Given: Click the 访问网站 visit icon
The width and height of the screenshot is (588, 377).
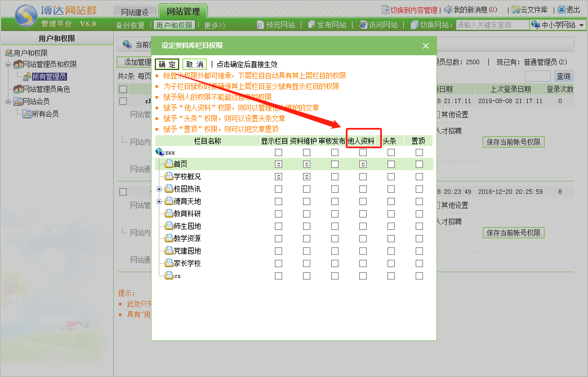Looking at the screenshot, I should [x=363, y=25].
